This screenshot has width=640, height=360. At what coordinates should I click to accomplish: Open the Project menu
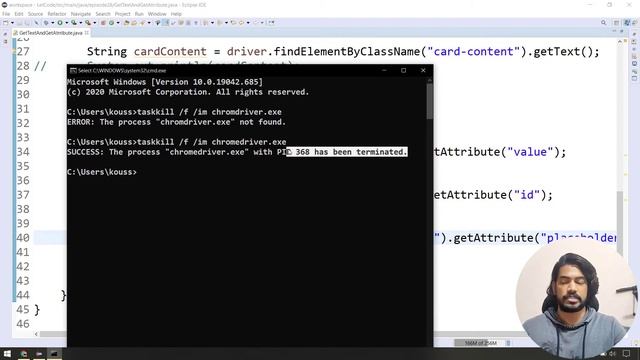point(122,14)
